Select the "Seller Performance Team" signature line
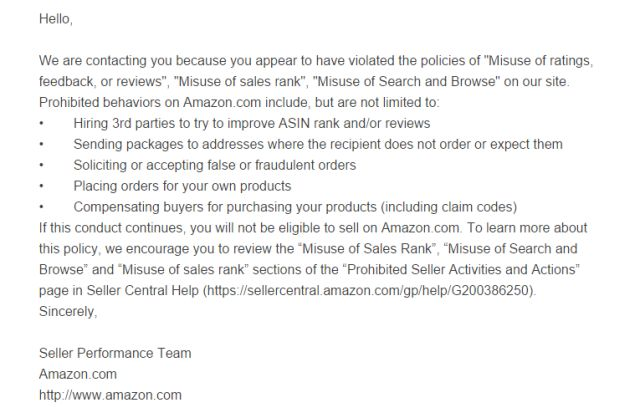The height and width of the screenshot is (413, 640). point(115,353)
